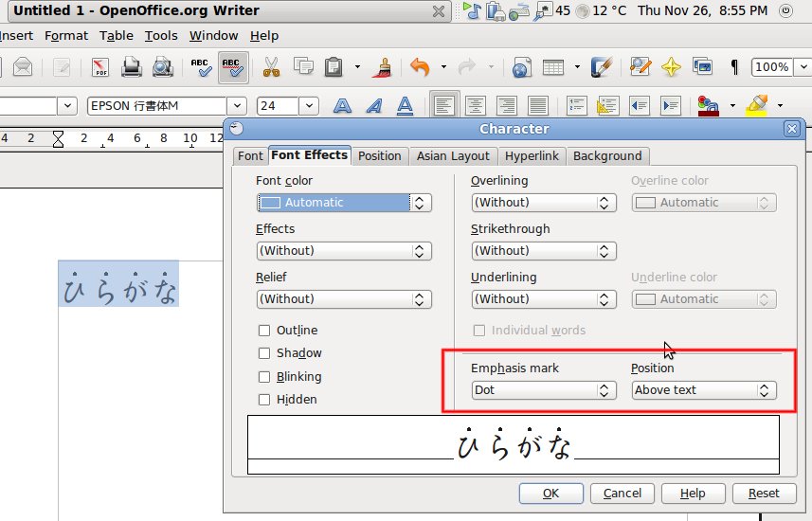Toggle the AutoSpellcheck toolbar icon
This screenshot has height=521, width=812.
tap(232, 67)
